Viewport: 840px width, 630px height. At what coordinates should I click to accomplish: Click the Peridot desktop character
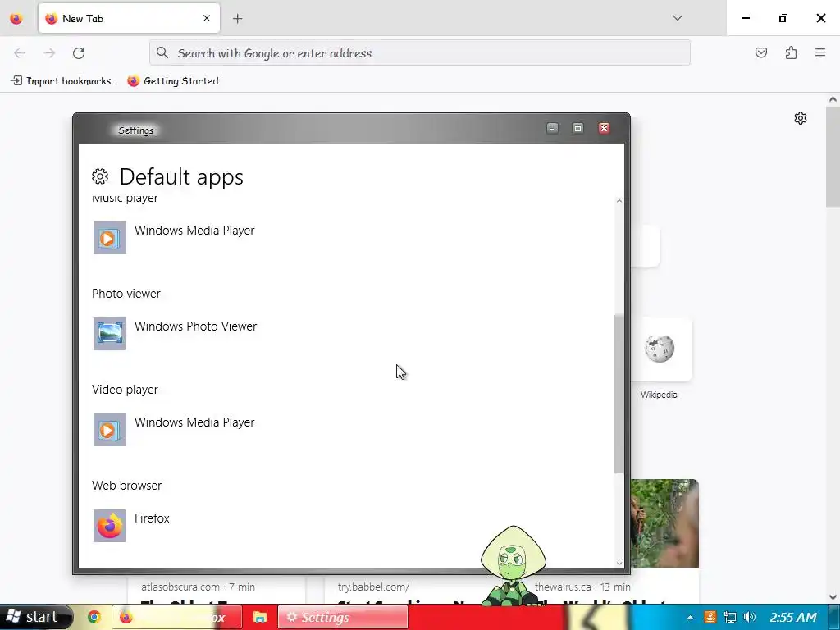point(513,565)
